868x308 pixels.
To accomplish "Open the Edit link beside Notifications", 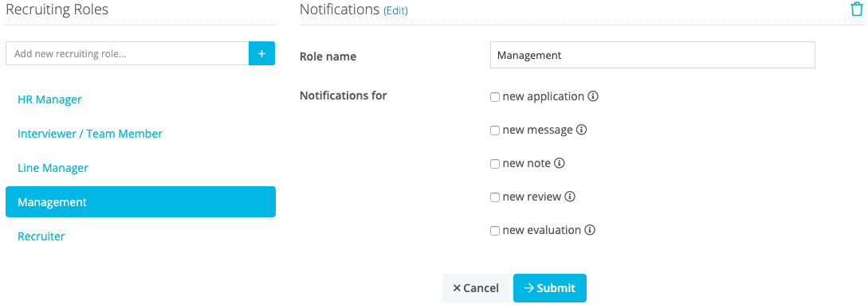I will (x=395, y=10).
